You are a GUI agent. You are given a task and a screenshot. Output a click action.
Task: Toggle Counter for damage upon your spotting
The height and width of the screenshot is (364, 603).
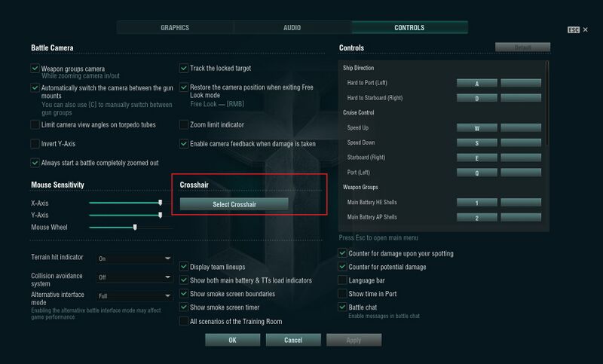click(342, 253)
